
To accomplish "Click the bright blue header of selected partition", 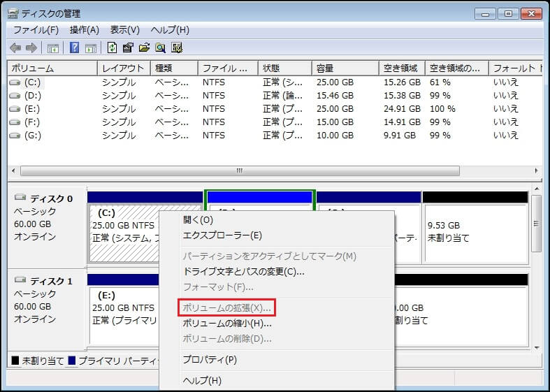I will (260, 197).
